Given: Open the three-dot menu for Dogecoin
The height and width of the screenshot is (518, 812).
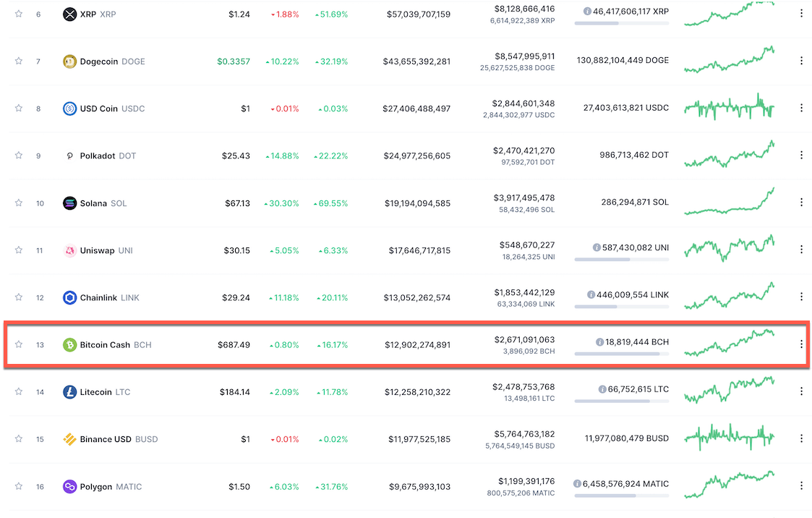Looking at the screenshot, I should click(x=801, y=61).
